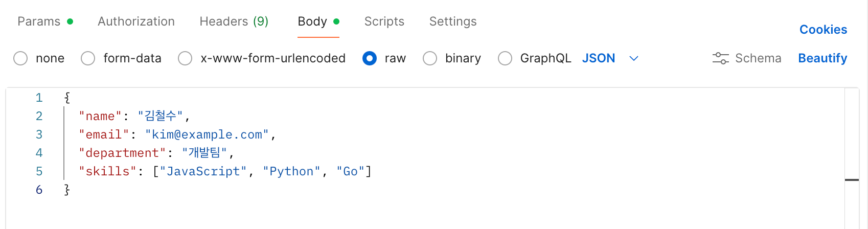The height and width of the screenshot is (229, 868).
Task: Switch body type to GraphQL
Action: (x=505, y=58)
